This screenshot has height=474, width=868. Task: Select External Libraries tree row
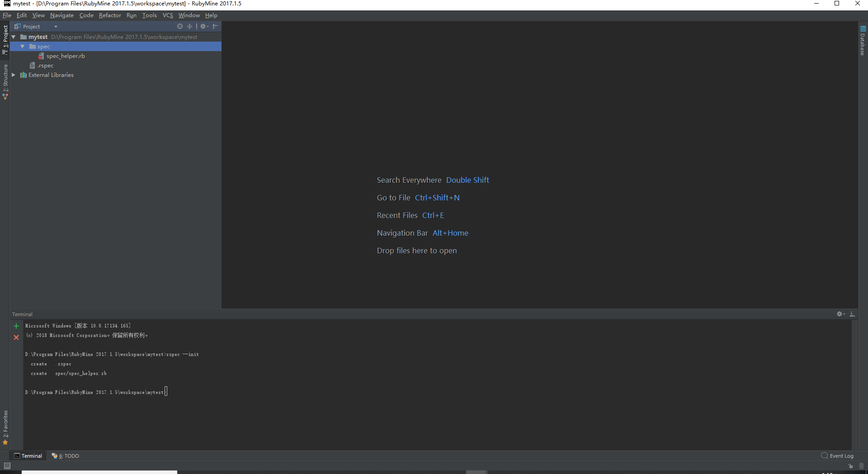tap(116, 75)
